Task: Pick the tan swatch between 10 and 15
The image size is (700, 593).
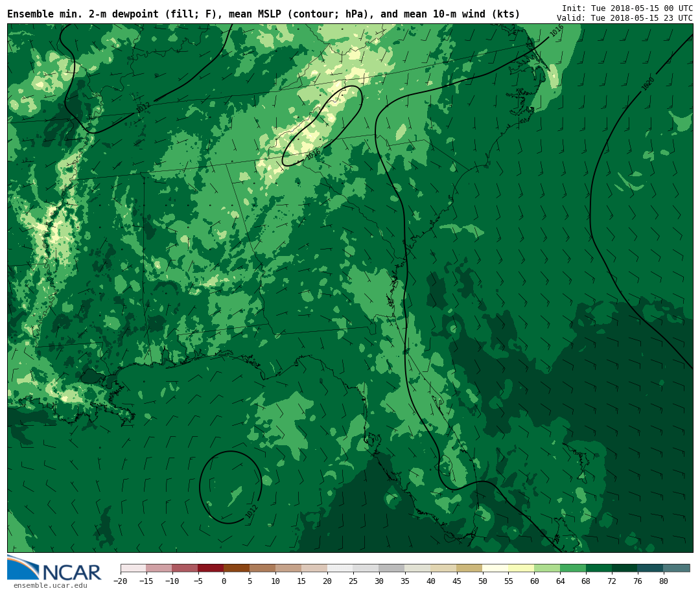Action: pyautogui.click(x=288, y=568)
